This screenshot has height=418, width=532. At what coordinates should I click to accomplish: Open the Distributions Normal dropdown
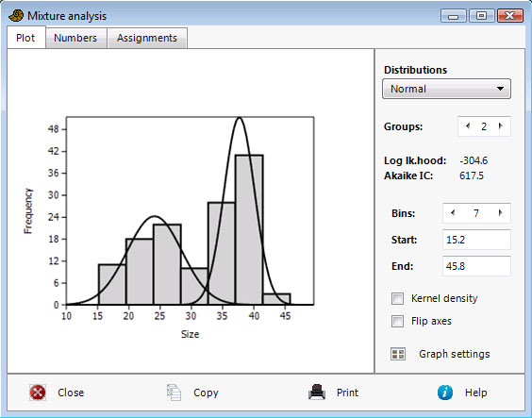point(446,89)
